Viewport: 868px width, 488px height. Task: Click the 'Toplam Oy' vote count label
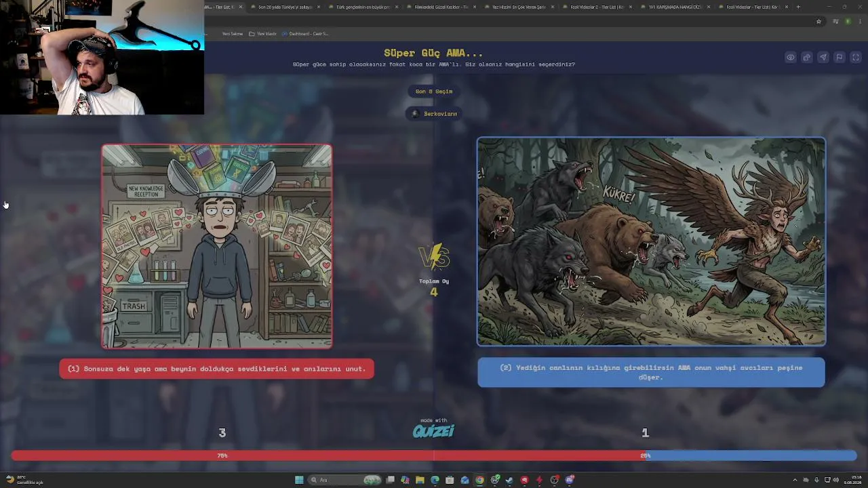click(x=434, y=281)
